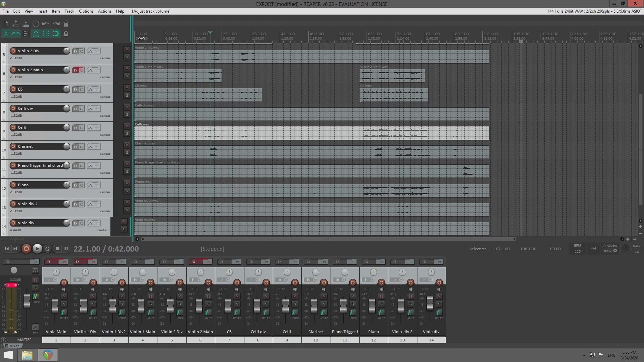
Task: Select Piano Trigger final chord track
Action: coord(40,165)
